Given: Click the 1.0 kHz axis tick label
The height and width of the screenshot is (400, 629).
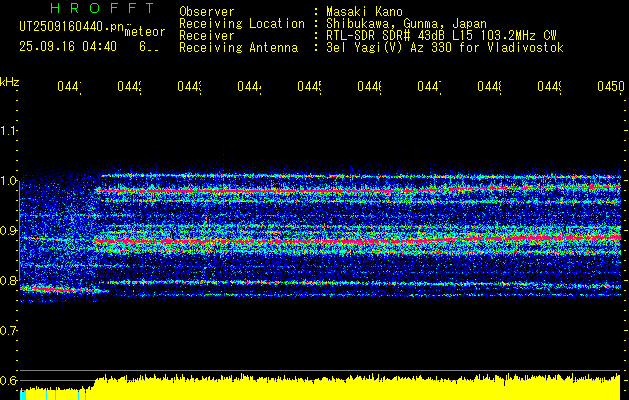Looking at the screenshot, I should (x=9, y=180).
